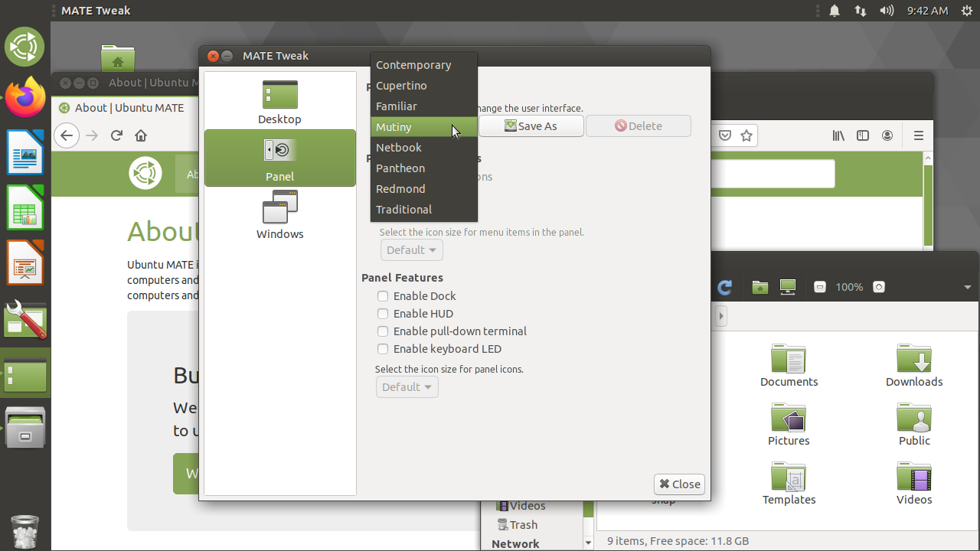Open the file cabinet icon in the dock
980x551 pixels.
(25, 427)
